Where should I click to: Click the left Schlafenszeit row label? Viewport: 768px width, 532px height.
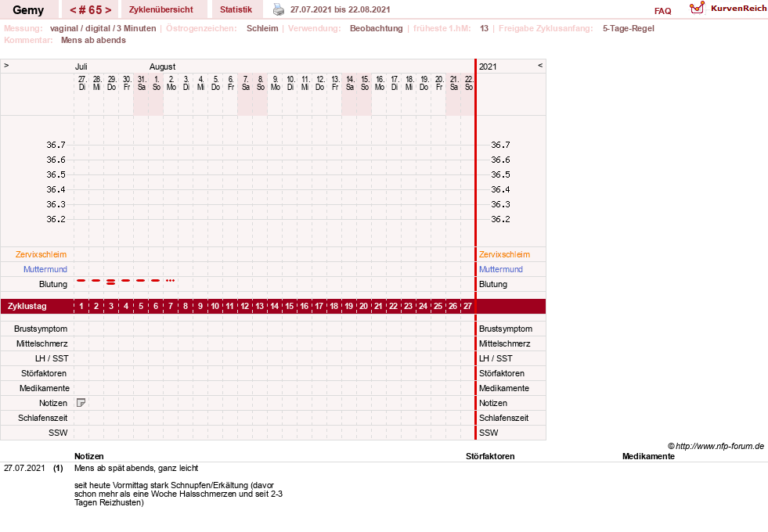pos(42,418)
